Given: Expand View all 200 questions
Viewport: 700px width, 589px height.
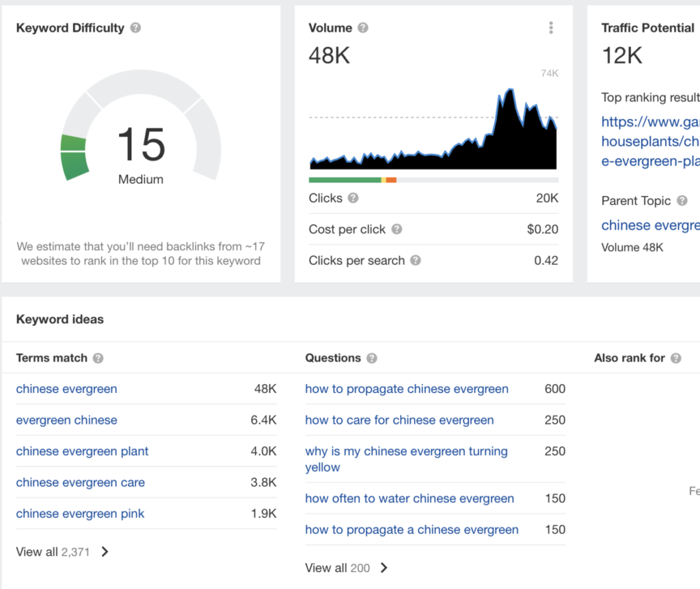Looking at the screenshot, I should click(x=347, y=568).
